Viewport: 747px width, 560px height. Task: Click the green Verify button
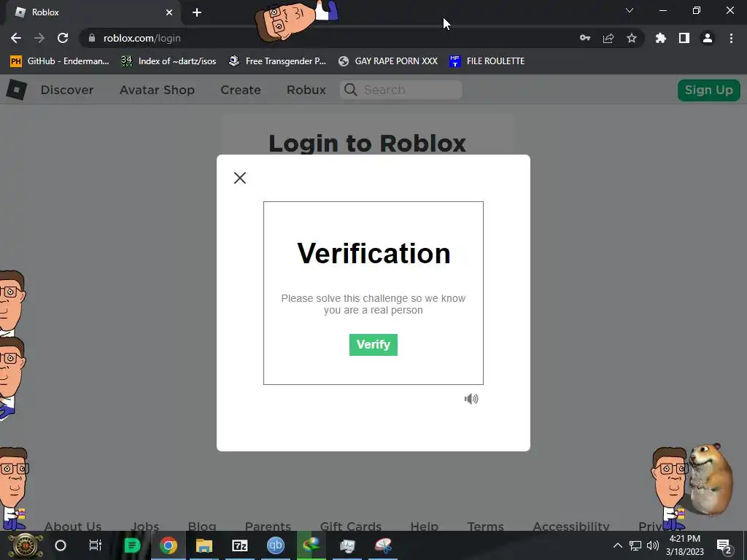[373, 345]
